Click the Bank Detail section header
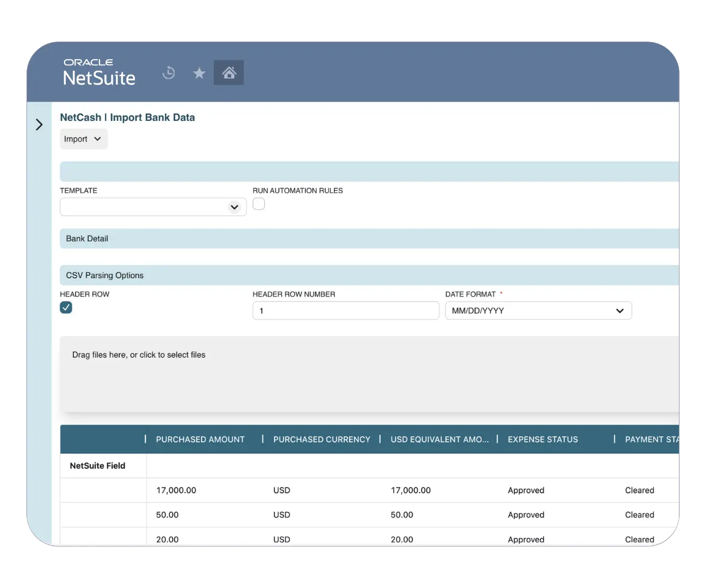Image resolution: width=706 pixels, height=588 pixels. pyautogui.click(x=369, y=239)
